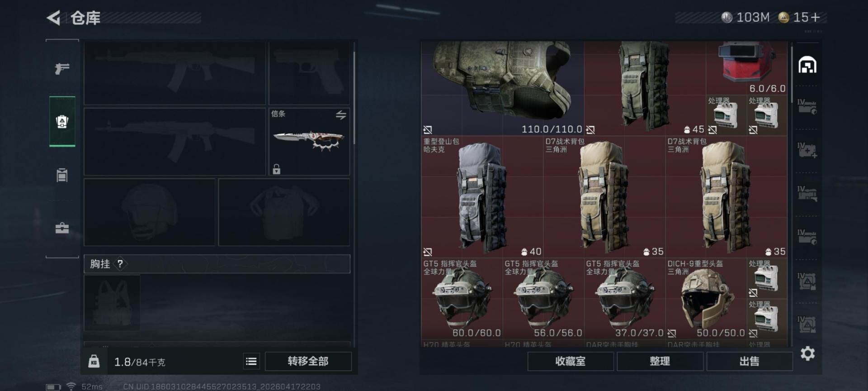Toggle the weight lock icon near 1.8/84千克
The height and width of the screenshot is (391, 868).
[94, 361]
